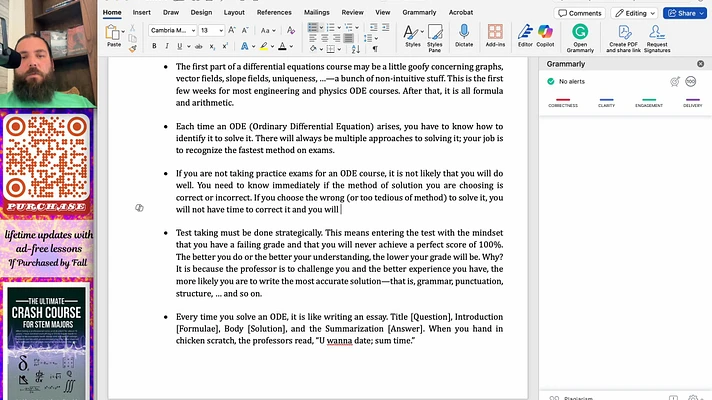Decrease paragraph indent
Image resolution: width=712 pixels, height=400 pixels.
point(374,28)
